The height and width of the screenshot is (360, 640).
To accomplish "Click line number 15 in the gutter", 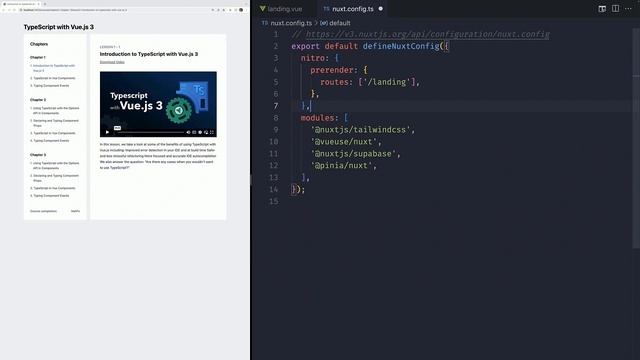I will pos(274,202).
